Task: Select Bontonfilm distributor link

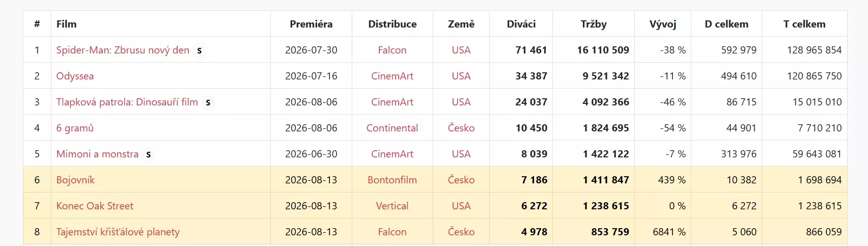Action: click(x=392, y=180)
